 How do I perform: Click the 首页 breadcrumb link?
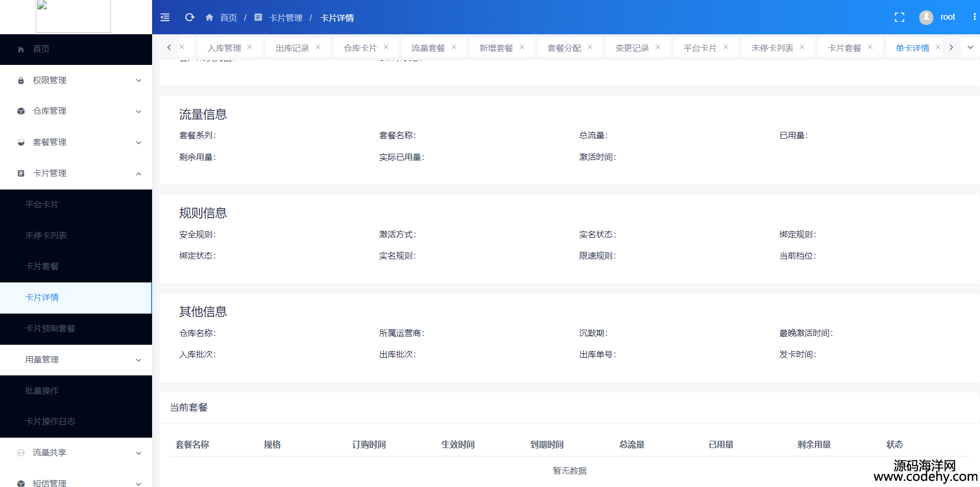pos(228,18)
